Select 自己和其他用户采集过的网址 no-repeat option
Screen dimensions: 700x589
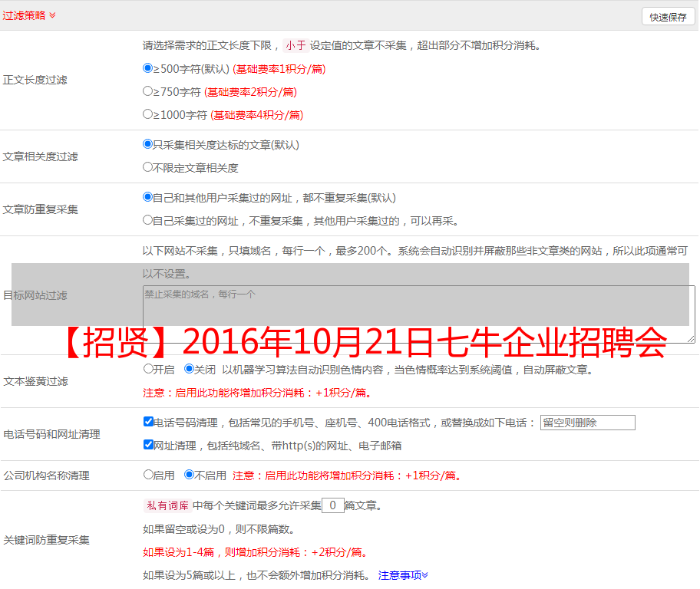click(147, 197)
